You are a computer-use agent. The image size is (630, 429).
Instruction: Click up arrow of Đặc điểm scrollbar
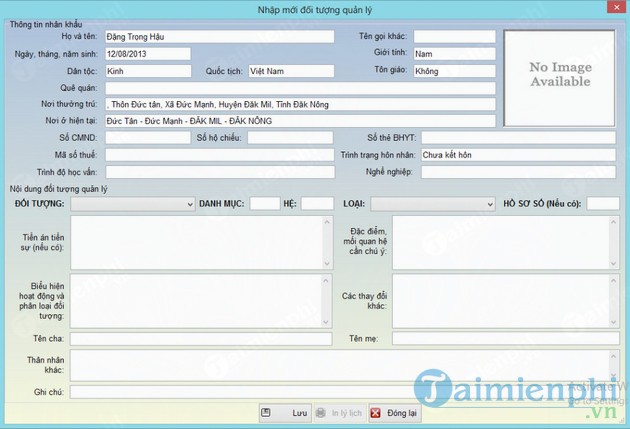(x=613, y=222)
